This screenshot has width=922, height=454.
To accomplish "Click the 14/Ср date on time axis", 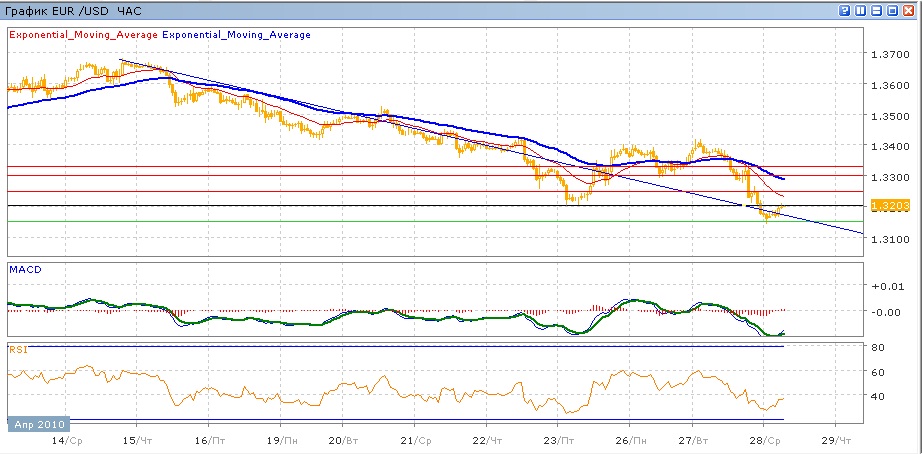I will tap(67, 440).
